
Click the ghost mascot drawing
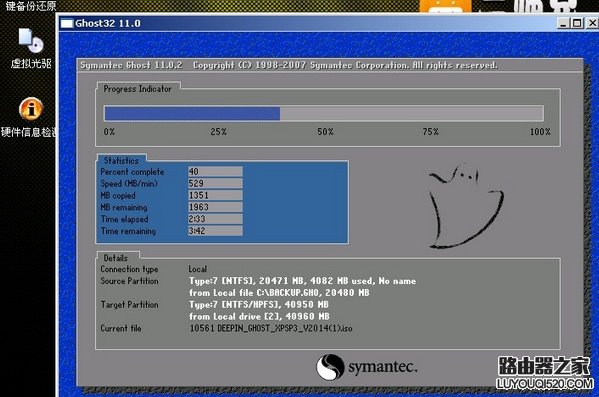point(466,206)
